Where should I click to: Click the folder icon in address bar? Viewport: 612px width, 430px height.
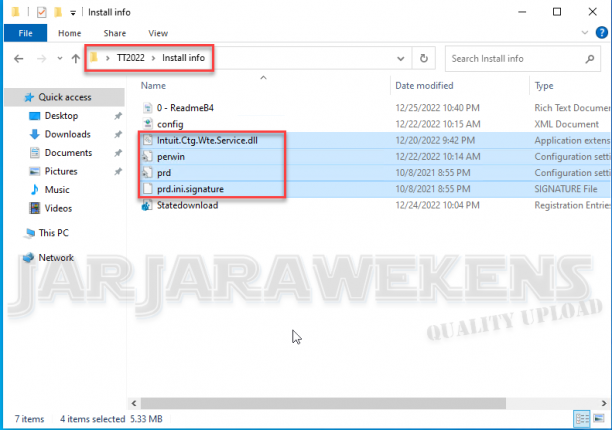[x=94, y=58]
